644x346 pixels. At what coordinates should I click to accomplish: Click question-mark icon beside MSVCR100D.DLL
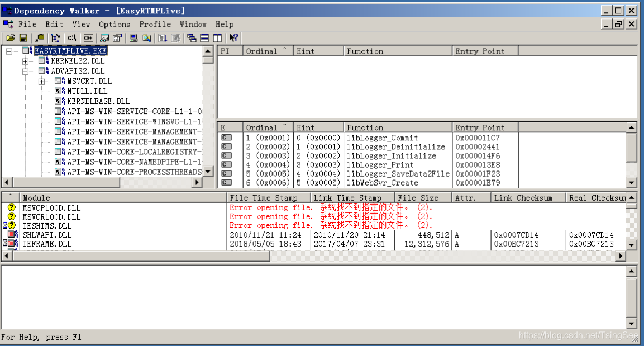coord(12,216)
